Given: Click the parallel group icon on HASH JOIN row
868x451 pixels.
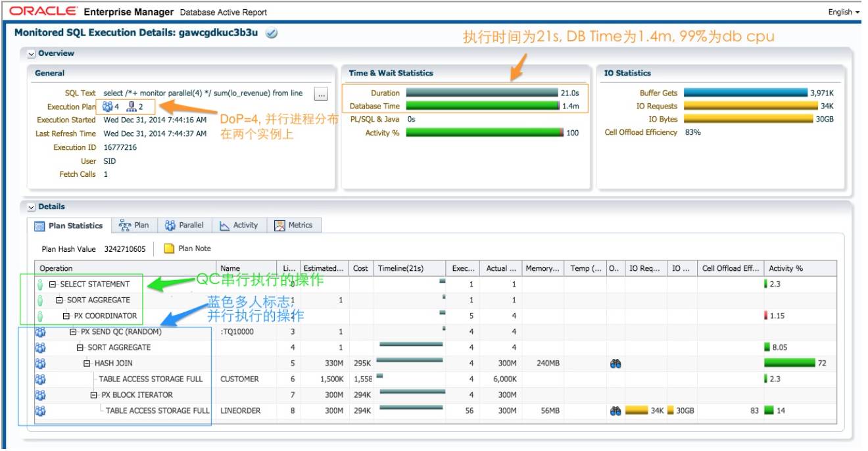Looking at the screenshot, I should click(x=40, y=364).
